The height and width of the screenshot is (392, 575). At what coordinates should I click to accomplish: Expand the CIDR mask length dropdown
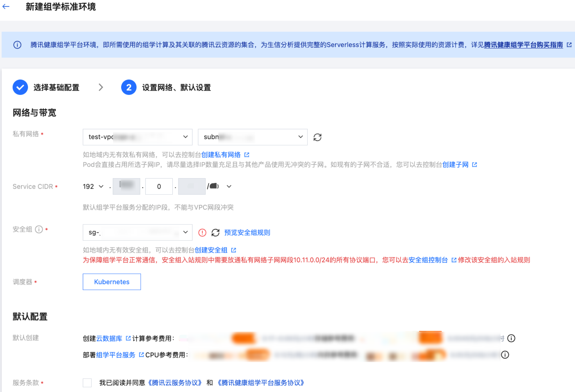point(229,186)
